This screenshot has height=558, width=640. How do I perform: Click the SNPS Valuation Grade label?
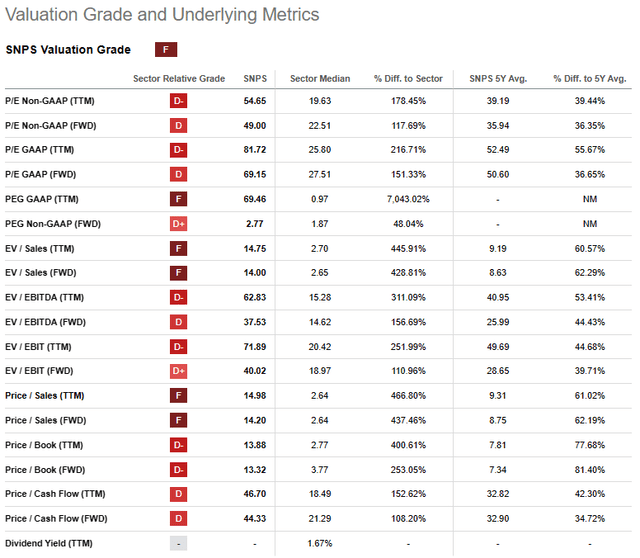pos(68,49)
